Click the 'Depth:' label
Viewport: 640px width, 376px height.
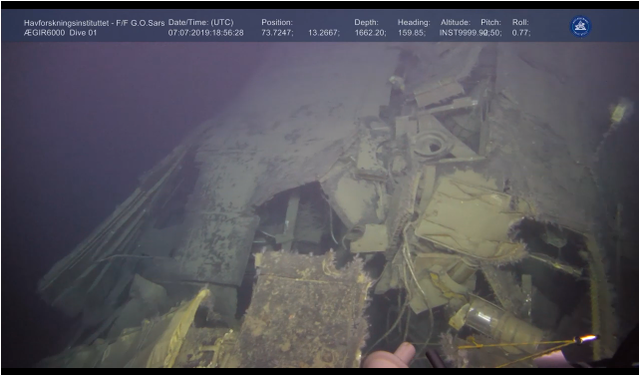pyautogui.click(x=367, y=22)
